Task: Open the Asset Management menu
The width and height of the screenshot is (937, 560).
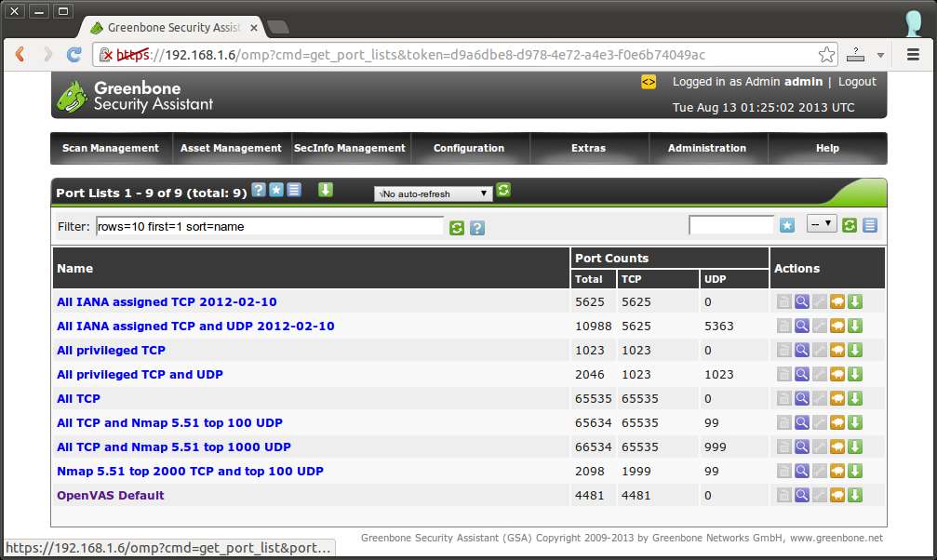Action: point(231,148)
